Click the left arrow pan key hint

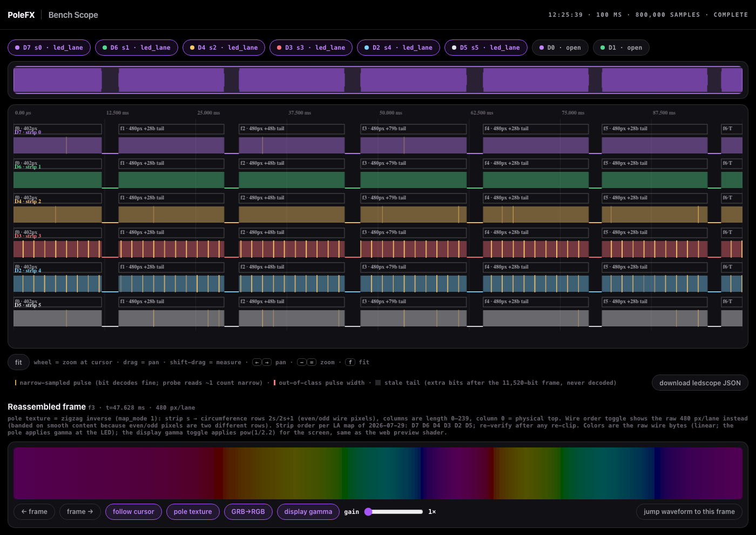coord(257,362)
